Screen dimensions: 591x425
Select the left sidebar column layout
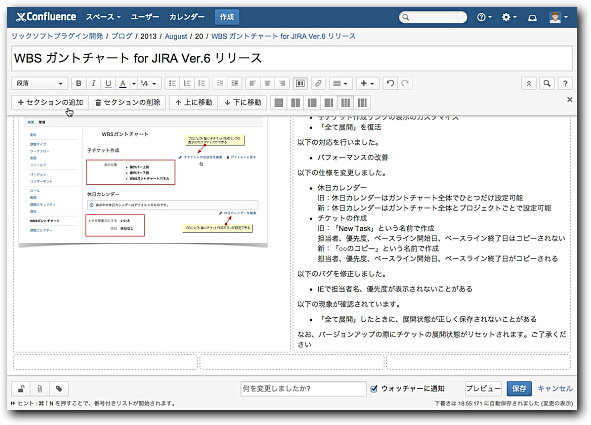(312, 102)
